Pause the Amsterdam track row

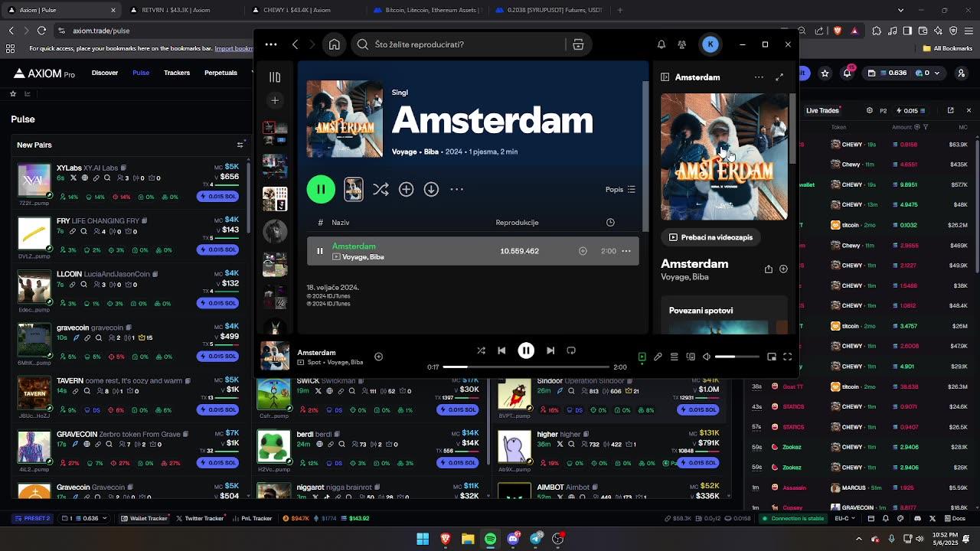pos(320,251)
